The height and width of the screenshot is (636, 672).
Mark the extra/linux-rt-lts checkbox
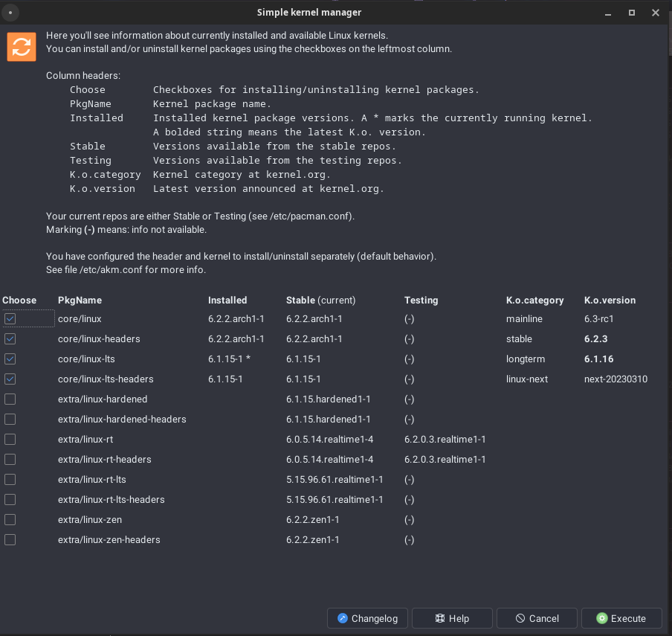[10, 479]
